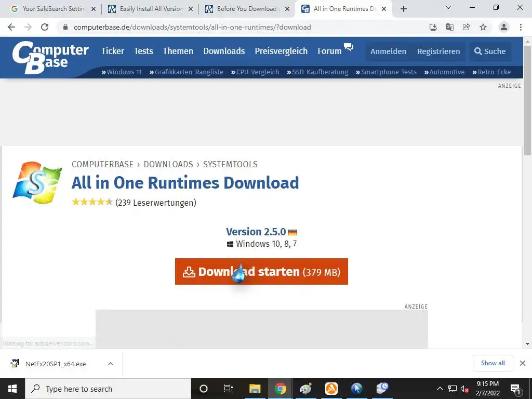Image resolution: width=532 pixels, height=399 pixels.
Task: Close the Easily Install All Version tab
Action: click(191, 9)
